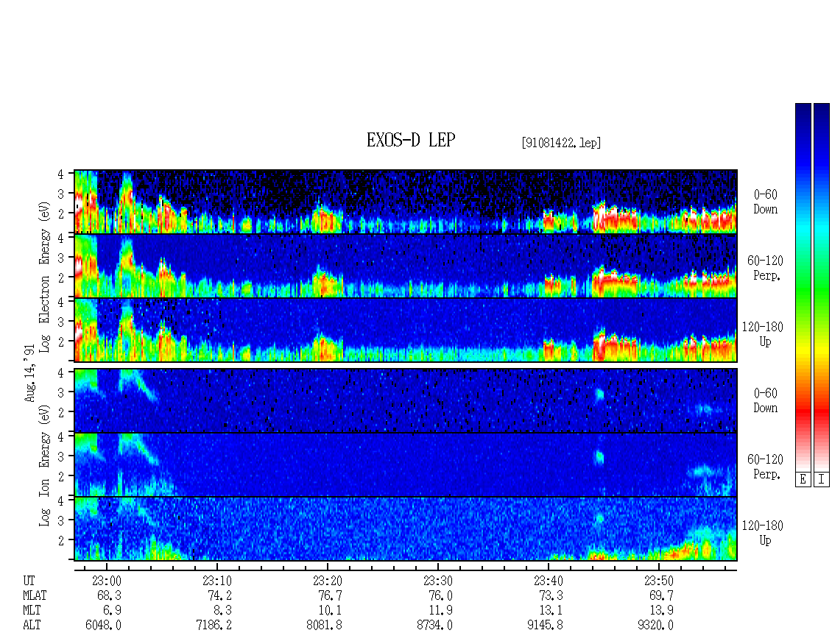Click the Log Electron Energy (eV) axis label
This screenshot has width=832, height=644.
[x=44, y=277]
